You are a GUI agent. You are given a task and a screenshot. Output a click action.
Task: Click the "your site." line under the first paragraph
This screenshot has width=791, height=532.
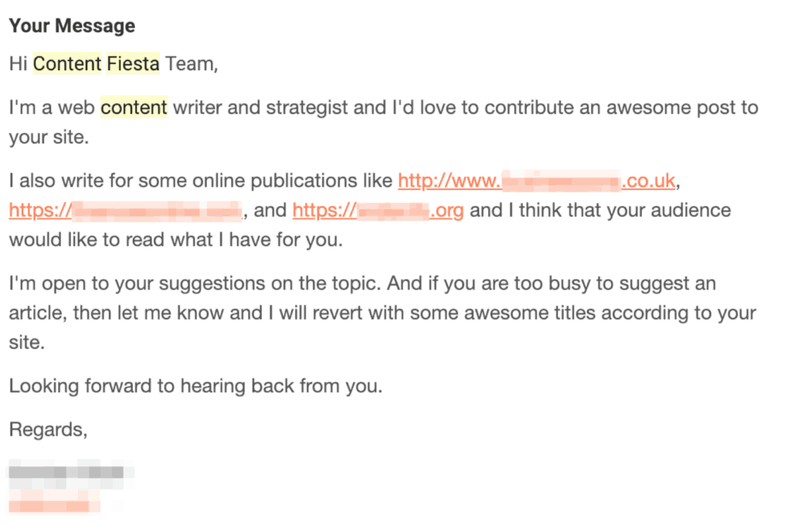49,137
